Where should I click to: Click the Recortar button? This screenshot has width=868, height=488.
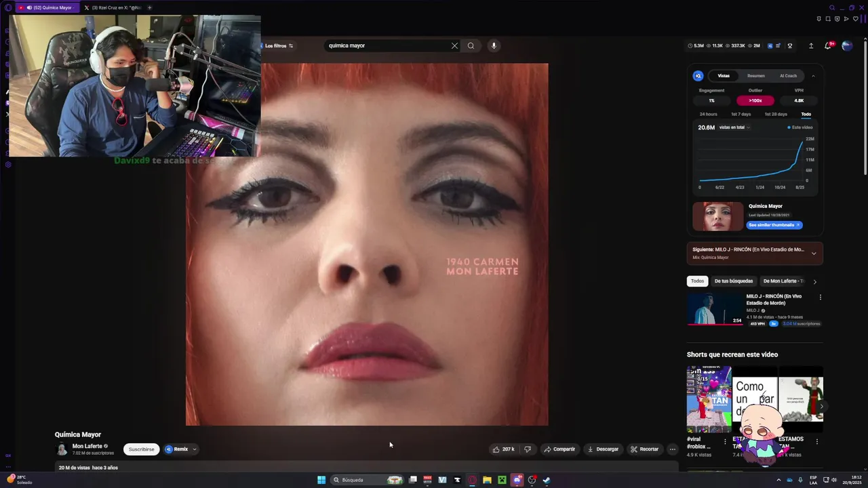coord(644,449)
